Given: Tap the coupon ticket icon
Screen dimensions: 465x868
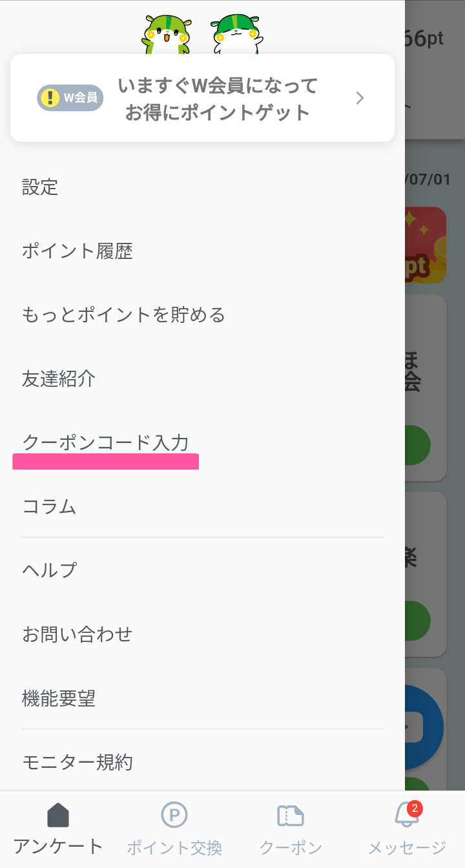Looking at the screenshot, I should click(x=290, y=816).
